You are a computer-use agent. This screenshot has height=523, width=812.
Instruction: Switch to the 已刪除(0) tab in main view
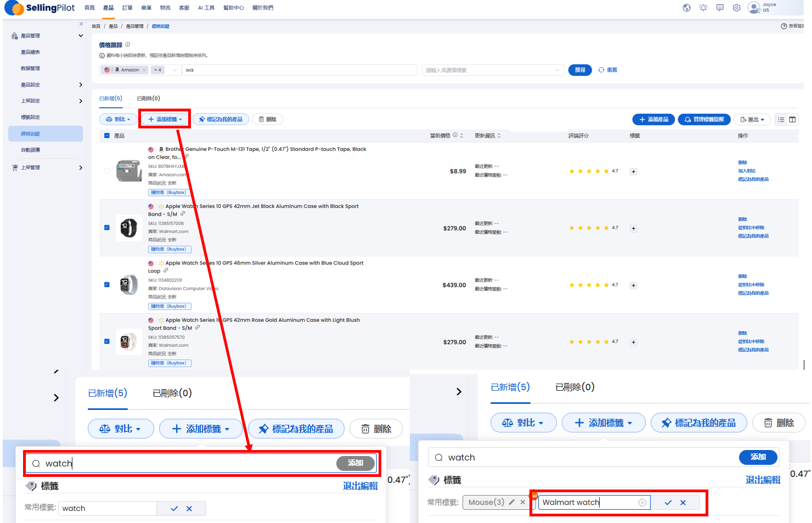[148, 98]
